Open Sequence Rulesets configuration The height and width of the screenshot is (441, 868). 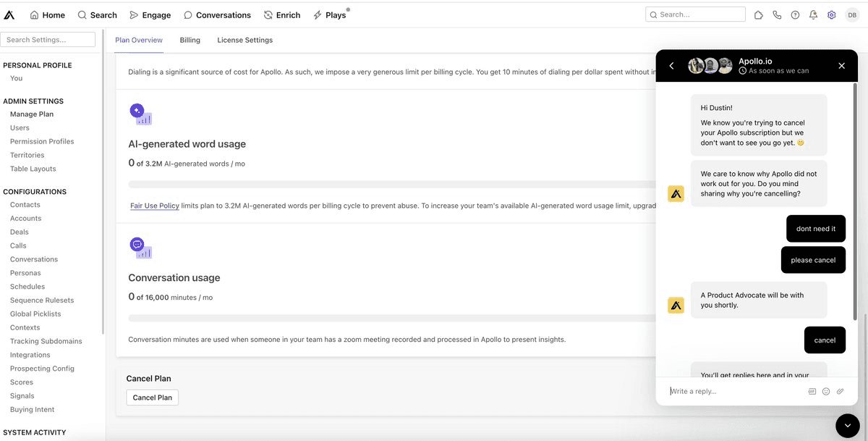click(42, 301)
